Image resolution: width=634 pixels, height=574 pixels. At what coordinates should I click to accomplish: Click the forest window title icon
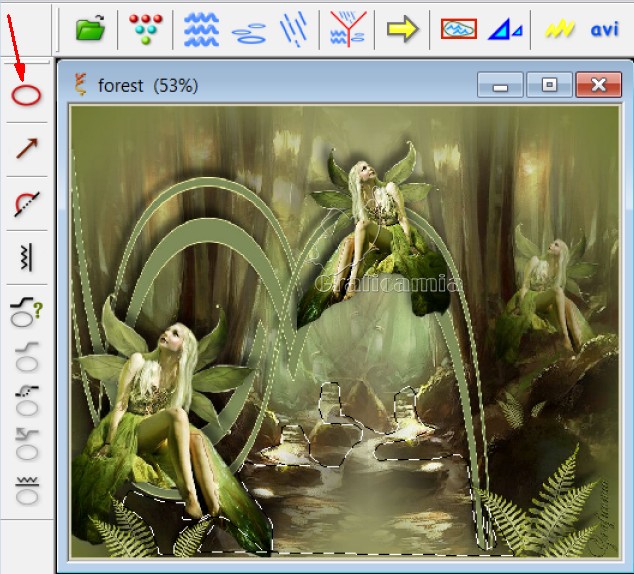(x=81, y=85)
